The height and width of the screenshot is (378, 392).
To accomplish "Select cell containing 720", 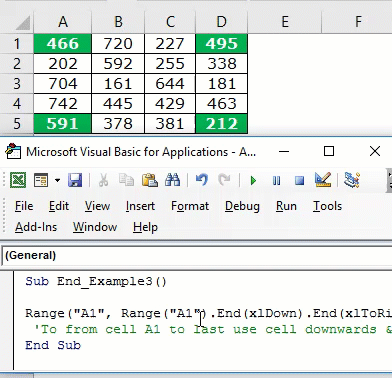I will (x=118, y=44).
